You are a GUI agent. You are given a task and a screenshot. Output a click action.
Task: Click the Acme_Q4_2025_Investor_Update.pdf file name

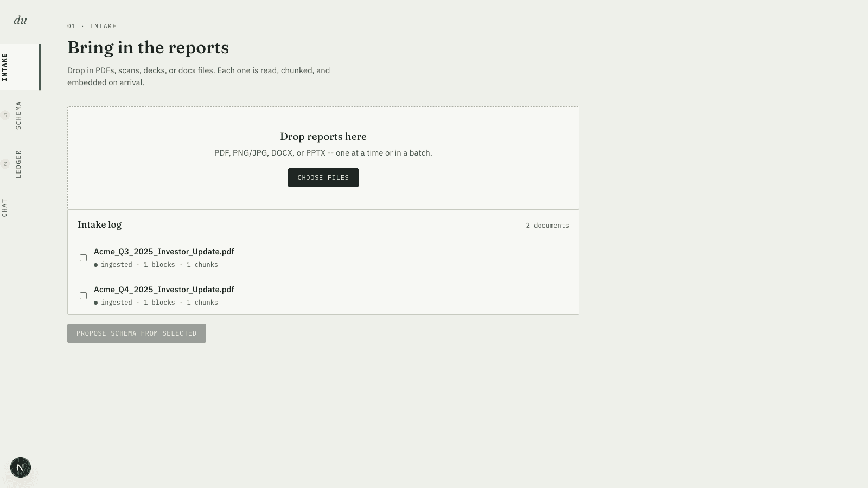pyautogui.click(x=164, y=290)
